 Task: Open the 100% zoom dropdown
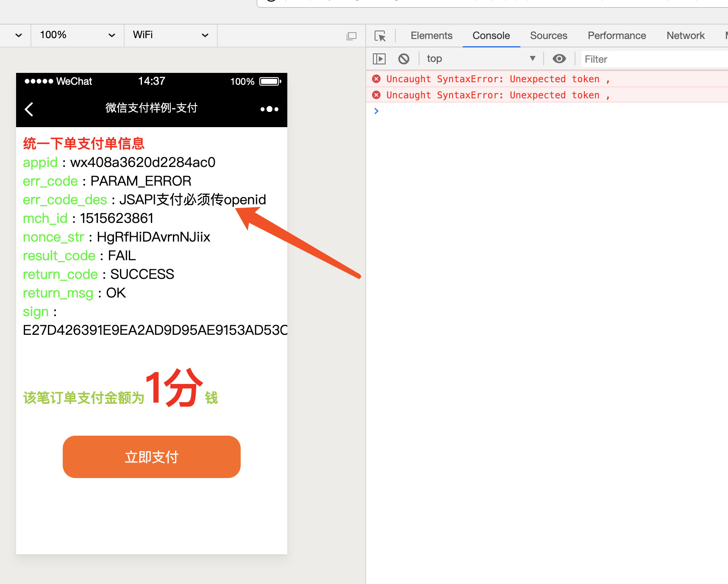[x=78, y=35]
